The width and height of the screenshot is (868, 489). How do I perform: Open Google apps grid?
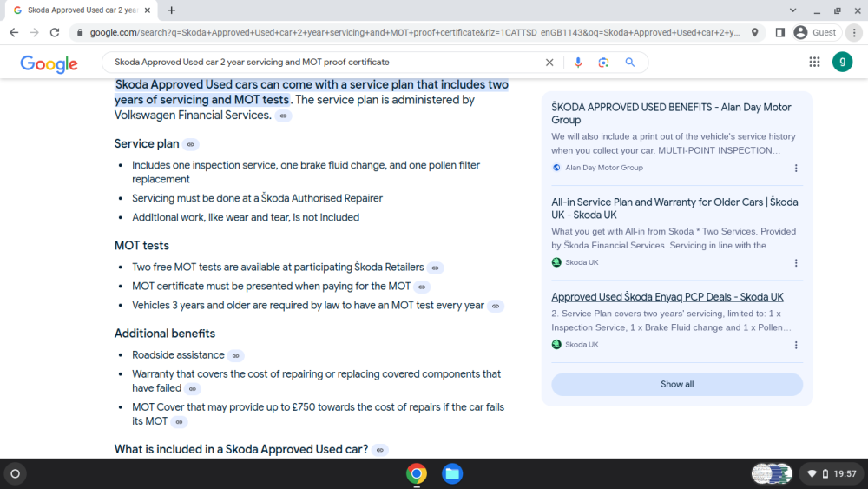tap(814, 62)
